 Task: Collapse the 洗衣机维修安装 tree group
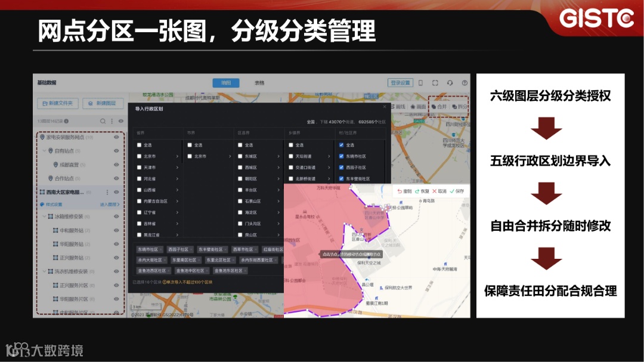[x=44, y=271]
